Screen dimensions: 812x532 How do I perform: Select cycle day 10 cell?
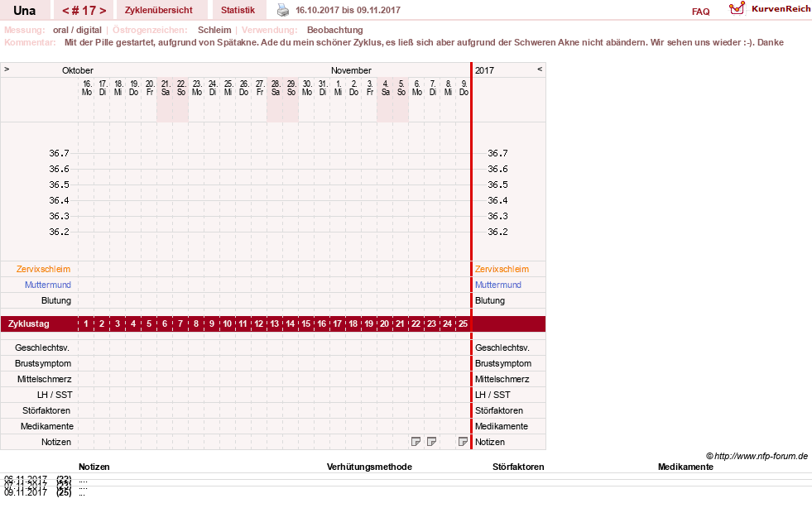(x=228, y=324)
